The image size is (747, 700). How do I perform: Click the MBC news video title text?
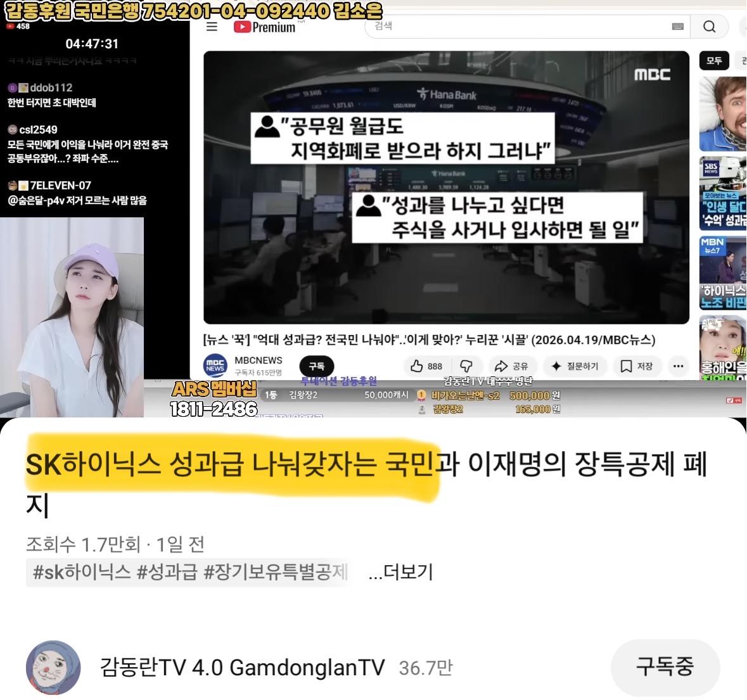click(429, 340)
